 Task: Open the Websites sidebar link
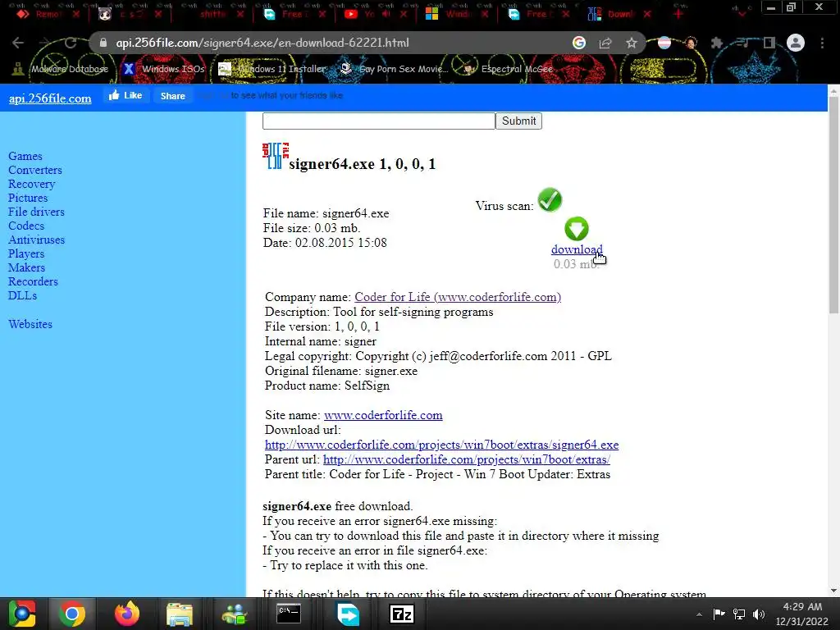pos(30,324)
